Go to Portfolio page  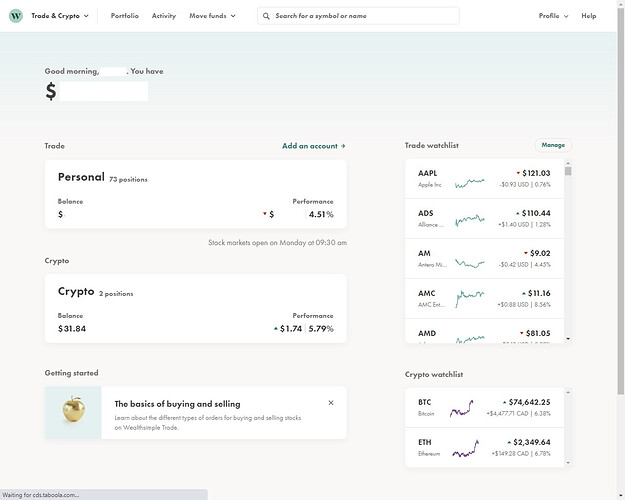click(x=125, y=16)
